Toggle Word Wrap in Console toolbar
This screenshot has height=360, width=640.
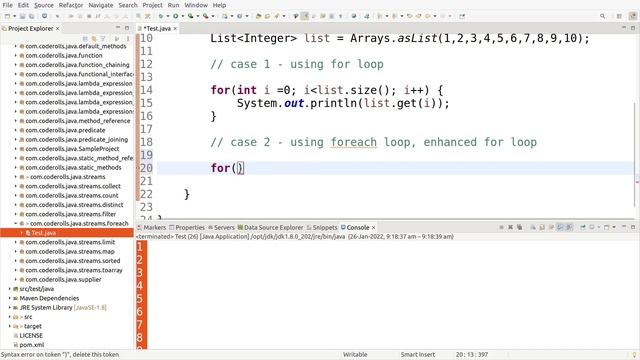click(551, 227)
